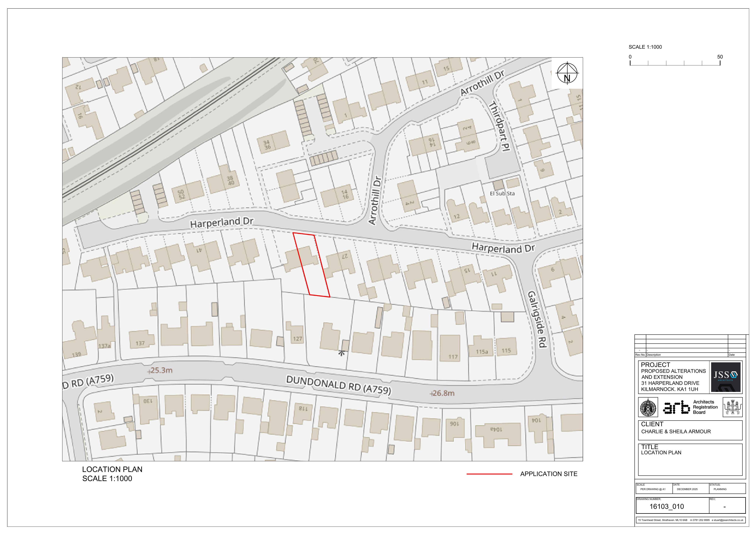
Task: Click the arb dotted-letter logo
Action: pos(677,407)
